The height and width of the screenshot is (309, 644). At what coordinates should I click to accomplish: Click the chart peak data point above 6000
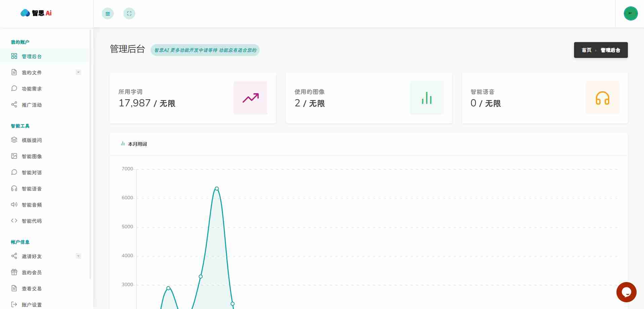tap(217, 188)
